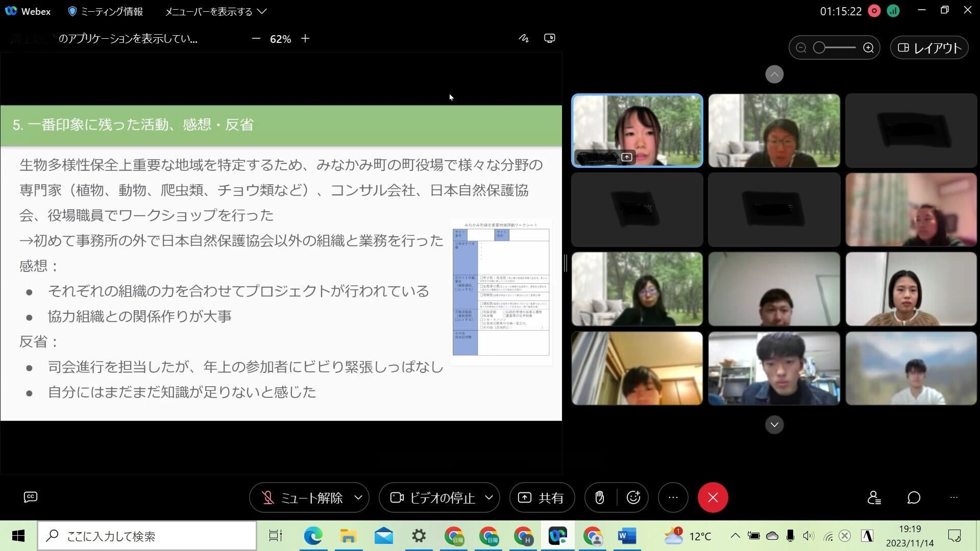Image resolution: width=980 pixels, height=551 pixels.
Task: Leave the meeting with the red button
Action: click(713, 497)
